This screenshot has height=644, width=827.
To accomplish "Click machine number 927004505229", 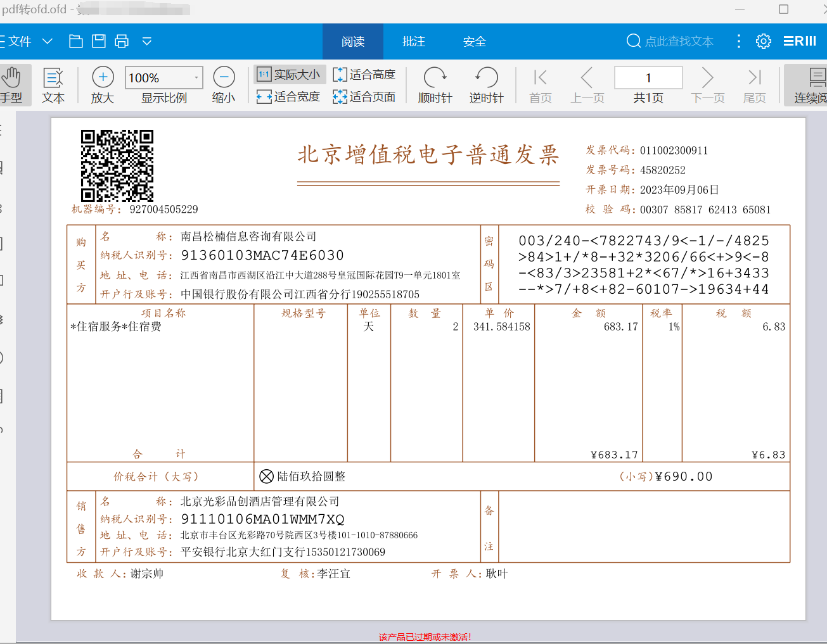I will pyautogui.click(x=163, y=210).
